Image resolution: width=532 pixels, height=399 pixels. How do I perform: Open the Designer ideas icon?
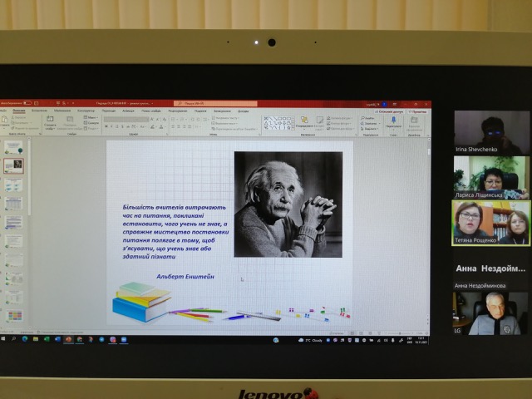[415, 121]
